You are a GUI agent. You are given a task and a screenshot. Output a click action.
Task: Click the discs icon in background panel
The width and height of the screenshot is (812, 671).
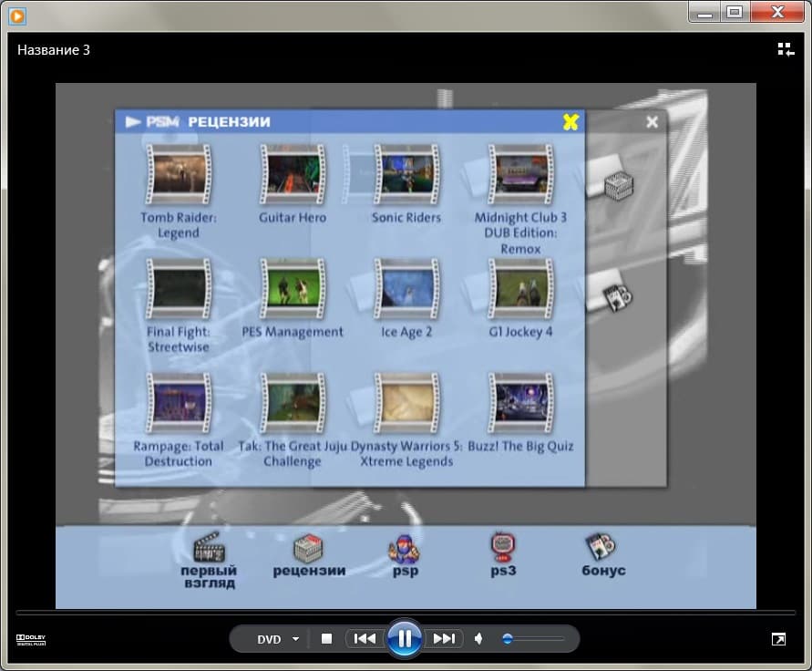pos(618,297)
